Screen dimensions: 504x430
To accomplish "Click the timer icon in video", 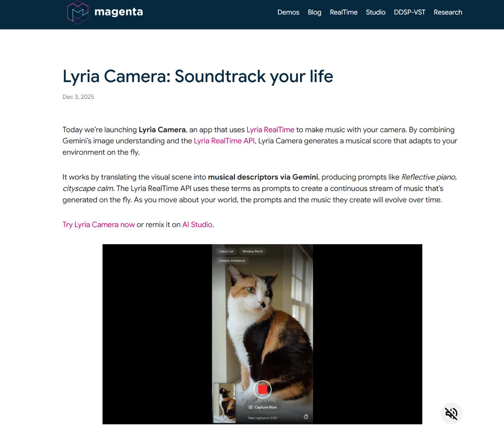I will [x=306, y=417].
